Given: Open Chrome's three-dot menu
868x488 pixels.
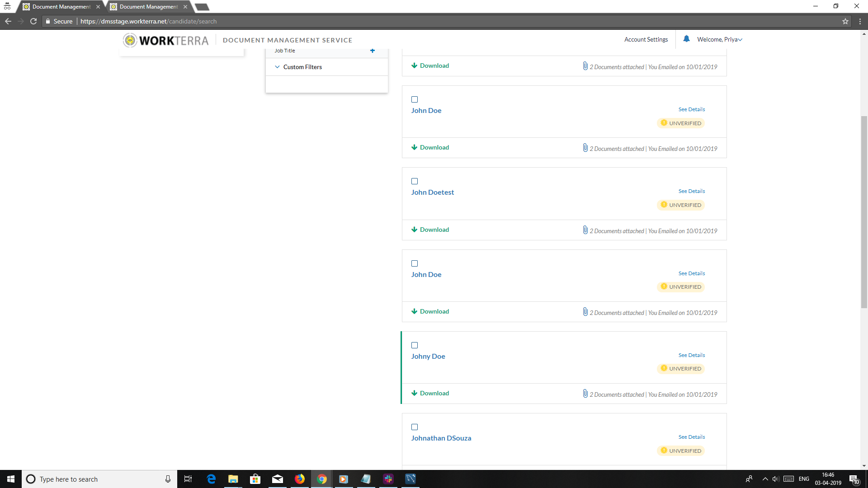Looking at the screenshot, I should pos(860,21).
